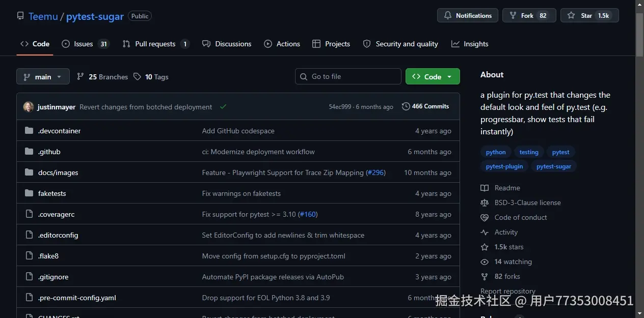Viewport: 644px width, 318px height.
Task: View the 466 Commits history
Action: [425, 106]
